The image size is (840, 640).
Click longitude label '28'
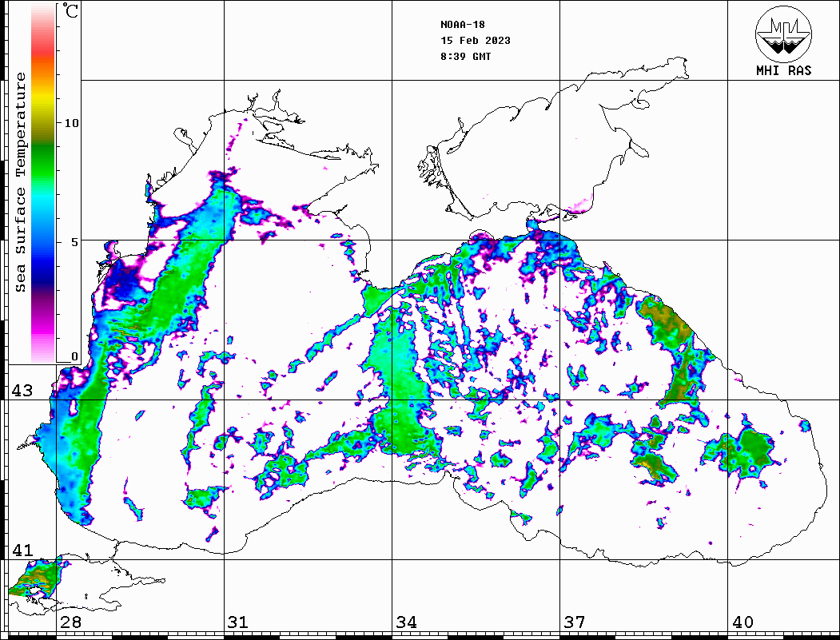70,622
